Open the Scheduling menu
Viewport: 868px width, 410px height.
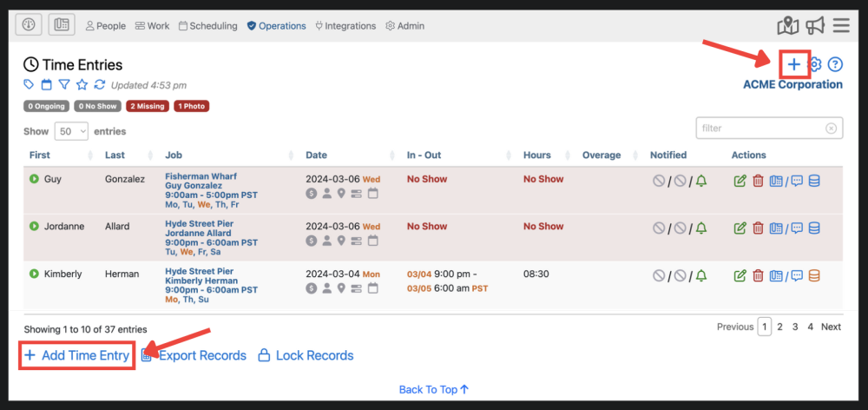click(x=207, y=26)
